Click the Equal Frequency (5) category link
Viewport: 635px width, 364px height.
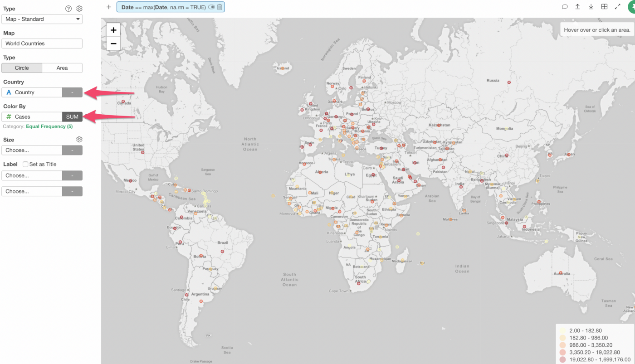pyautogui.click(x=49, y=126)
